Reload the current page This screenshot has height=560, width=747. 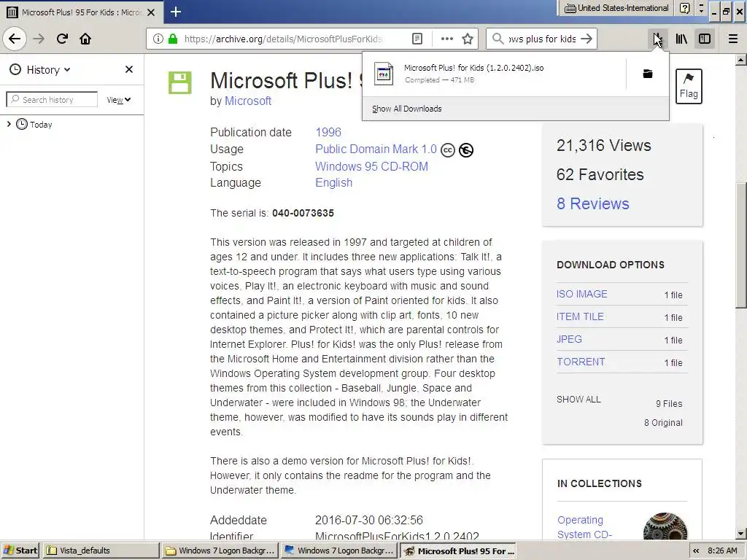pyautogui.click(x=62, y=39)
